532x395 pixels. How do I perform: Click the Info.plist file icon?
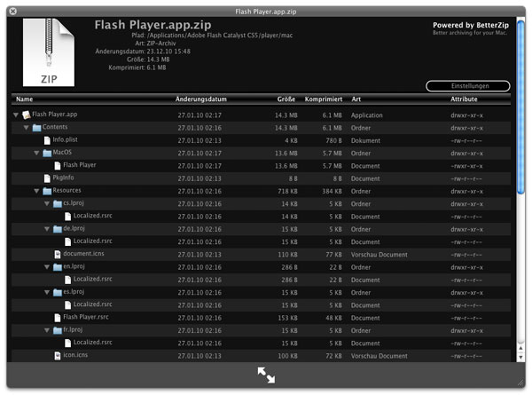point(47,140)
